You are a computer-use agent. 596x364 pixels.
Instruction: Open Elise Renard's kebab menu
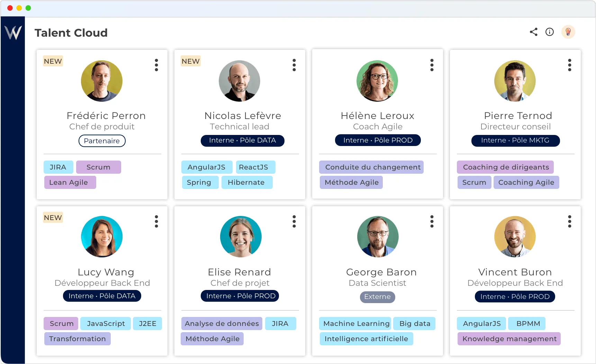tap(294, 221)
